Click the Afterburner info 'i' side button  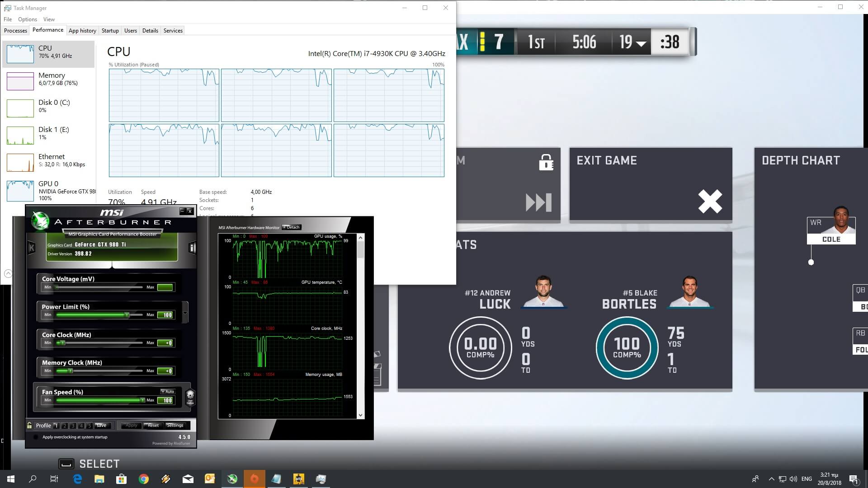pyautogui.click(x=192, y=248)
